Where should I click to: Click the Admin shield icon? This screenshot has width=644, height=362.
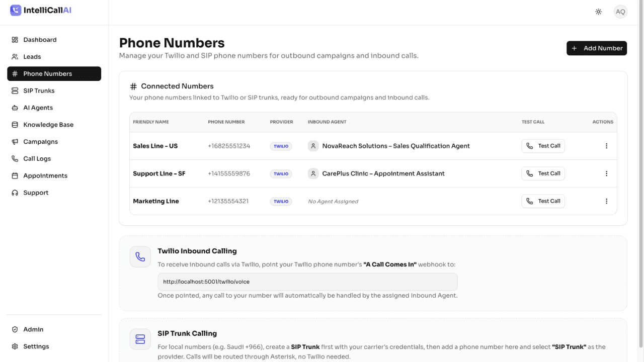(15, 329)
